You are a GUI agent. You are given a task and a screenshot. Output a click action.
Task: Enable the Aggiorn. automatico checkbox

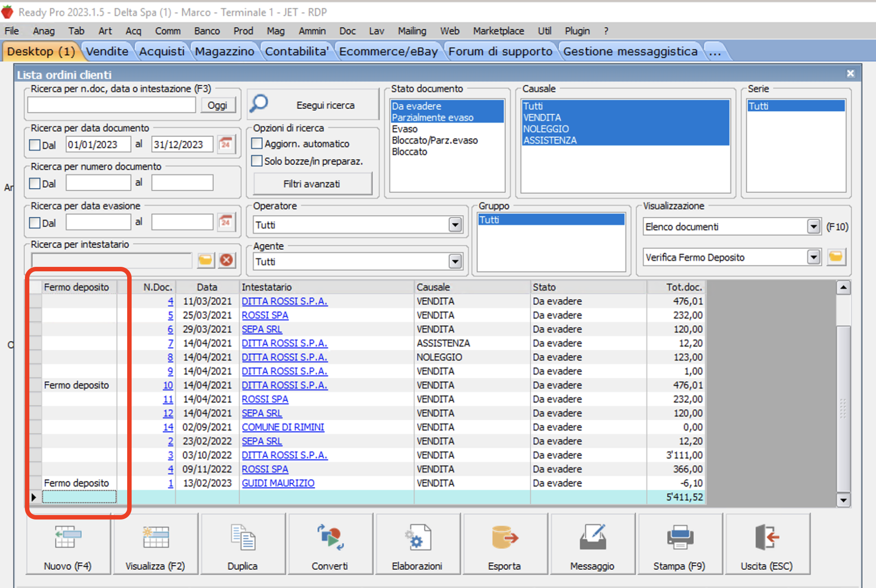point(257,144)
